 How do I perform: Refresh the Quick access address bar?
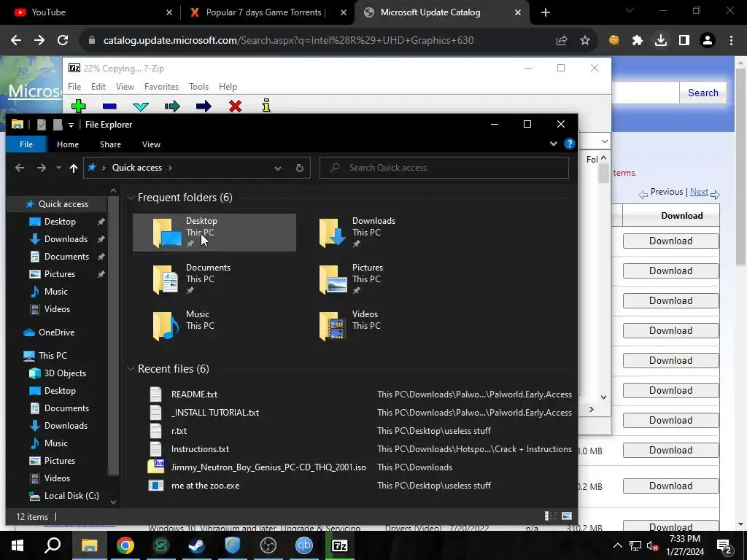pyautogui.click(x=300, y=168)
